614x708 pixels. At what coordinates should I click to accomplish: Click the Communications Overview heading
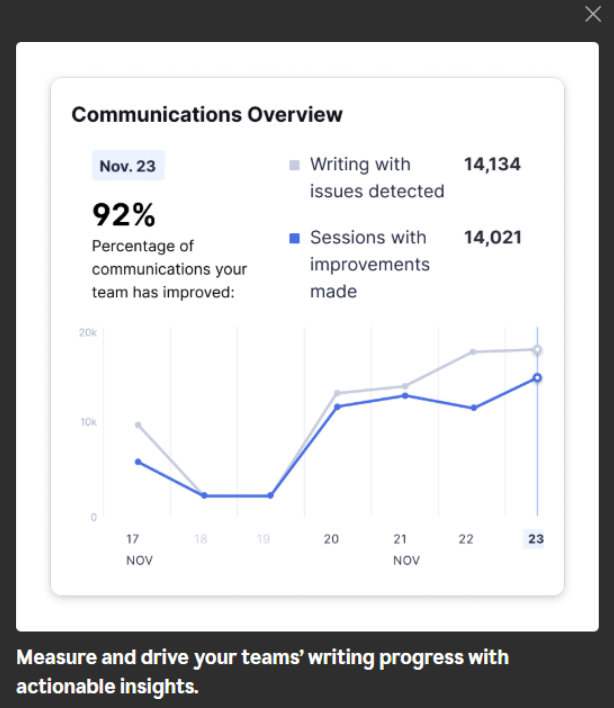(x=207, y=114)
